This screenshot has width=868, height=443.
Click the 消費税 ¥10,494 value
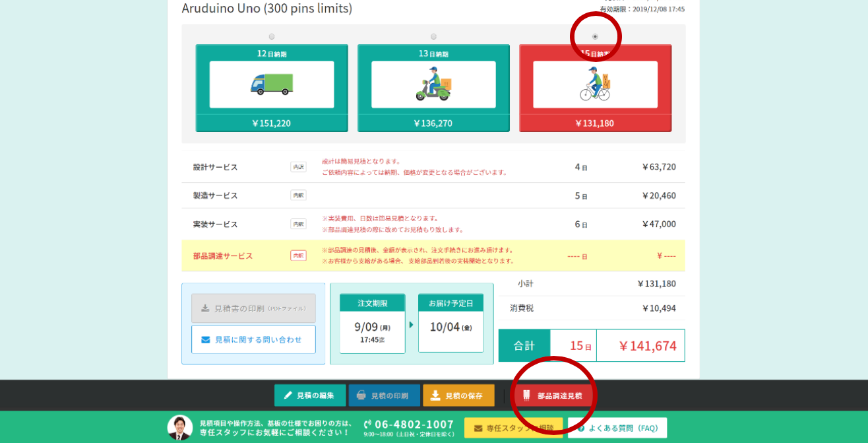(659, 308)
